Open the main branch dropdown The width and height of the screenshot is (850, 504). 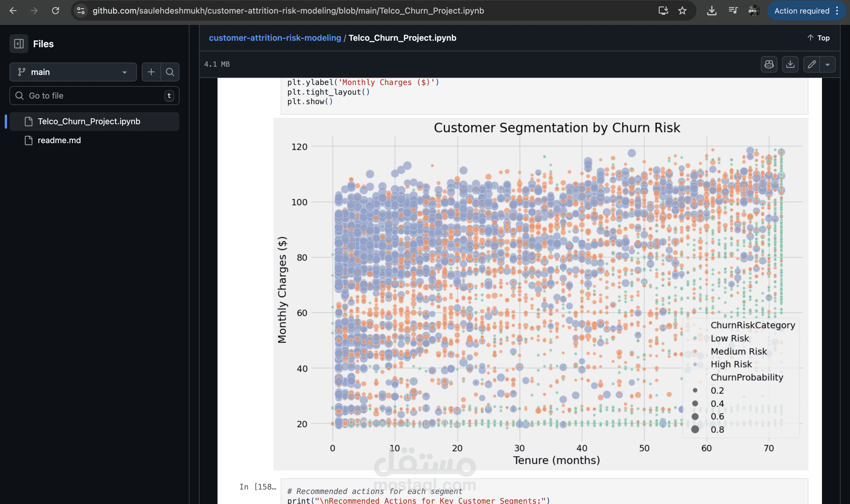pyautogui.click(x=73, y=72)
